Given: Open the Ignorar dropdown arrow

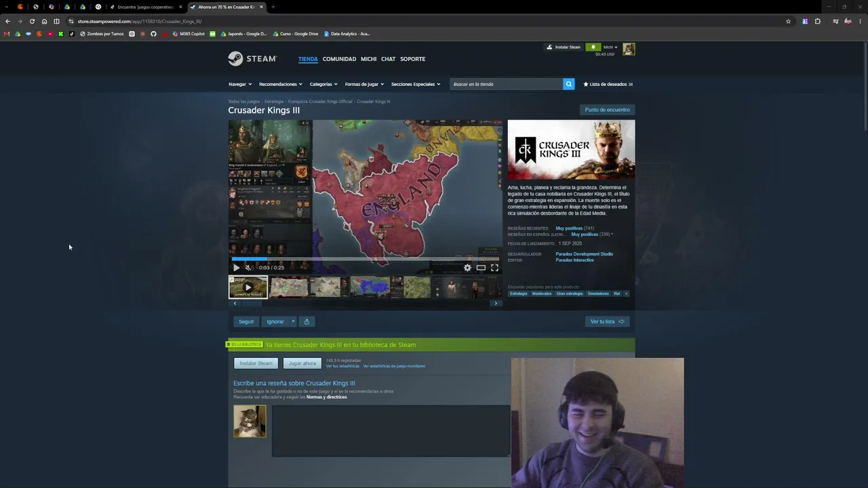Looking at the screenshot, I should tap(293, 321).
